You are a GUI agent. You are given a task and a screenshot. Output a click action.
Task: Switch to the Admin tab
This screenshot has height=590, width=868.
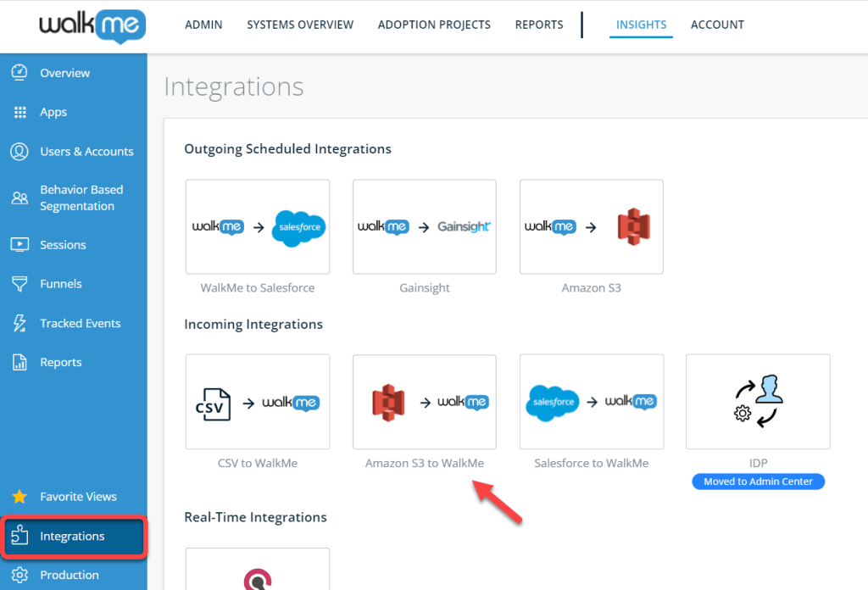click(x=203, y=25)
